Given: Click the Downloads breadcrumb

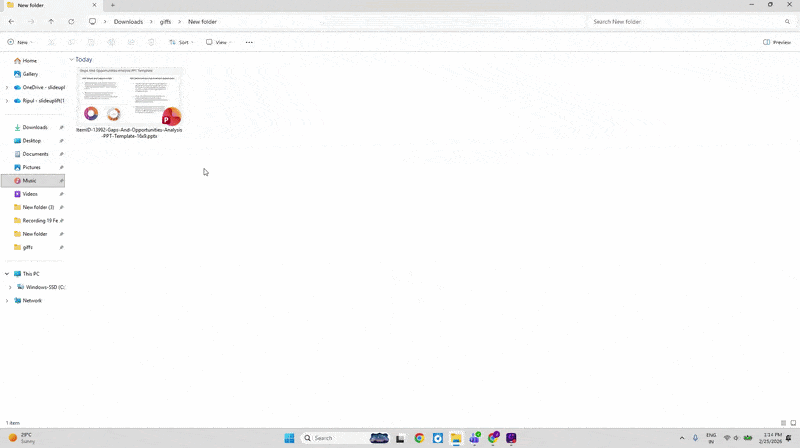Looking at the screenshot, I should click(128, 21).
